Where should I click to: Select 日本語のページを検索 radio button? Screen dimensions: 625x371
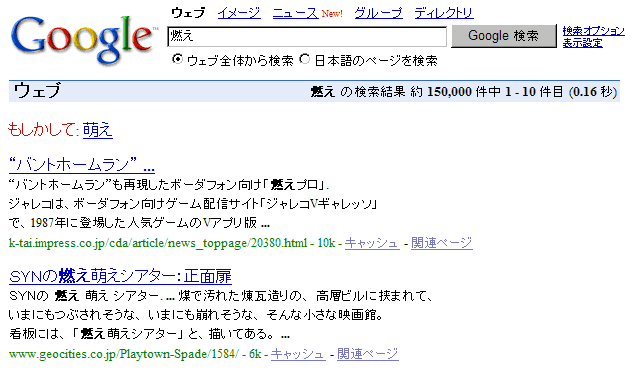click(305, 59)
